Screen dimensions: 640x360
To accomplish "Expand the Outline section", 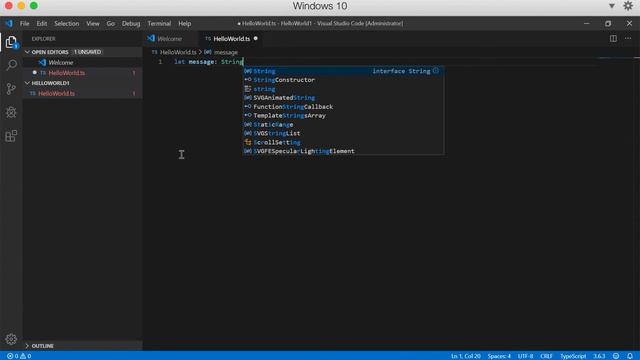I will click(82, 346).
